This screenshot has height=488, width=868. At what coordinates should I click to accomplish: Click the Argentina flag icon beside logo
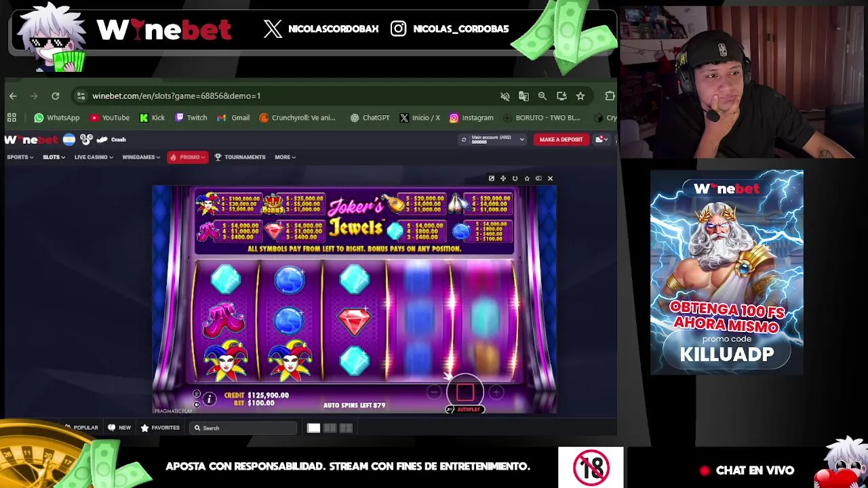pyautogui.click(x=69, y=140)
